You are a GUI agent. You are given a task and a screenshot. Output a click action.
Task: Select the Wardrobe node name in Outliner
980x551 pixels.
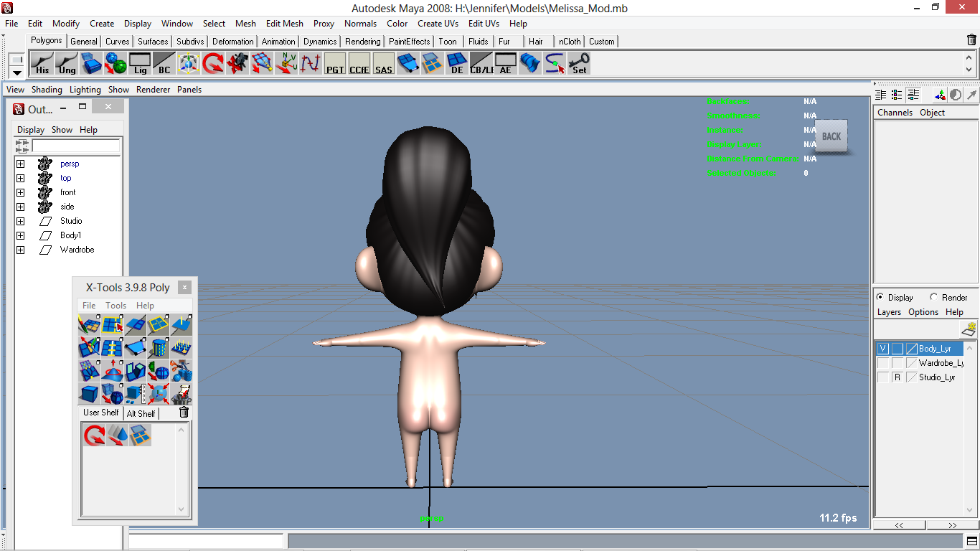(x=77, y=250)
